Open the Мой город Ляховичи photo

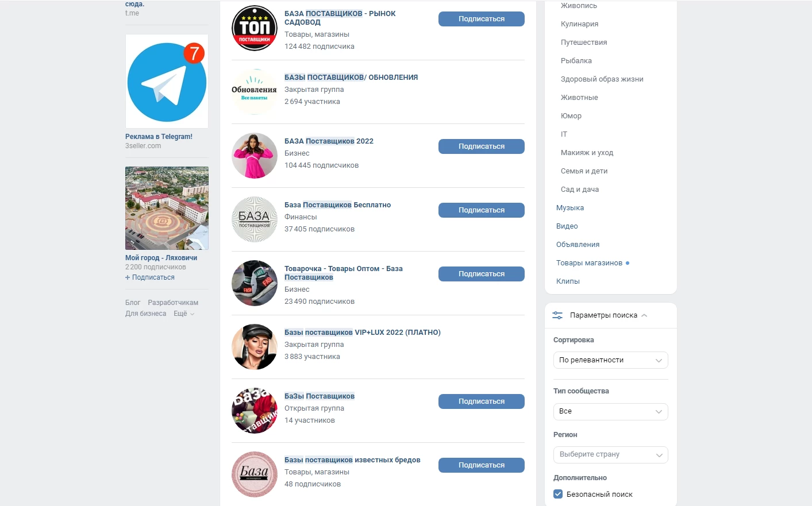(167, 208)
